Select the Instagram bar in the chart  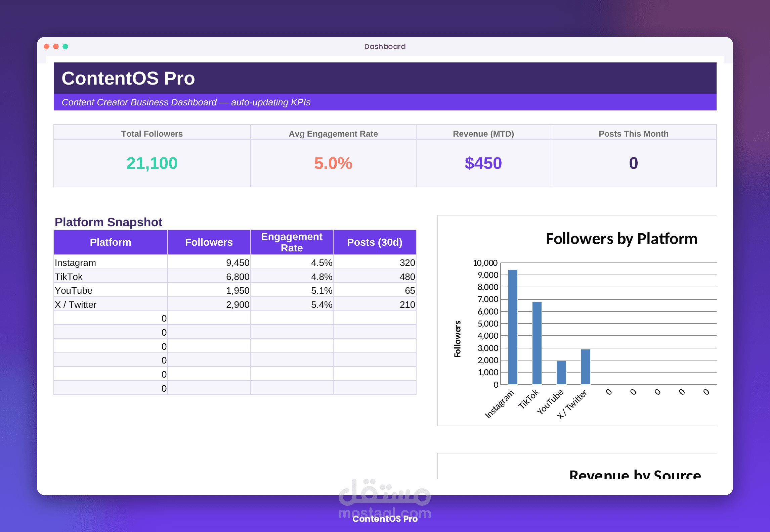pyautogui.click(x=513, y=327)
